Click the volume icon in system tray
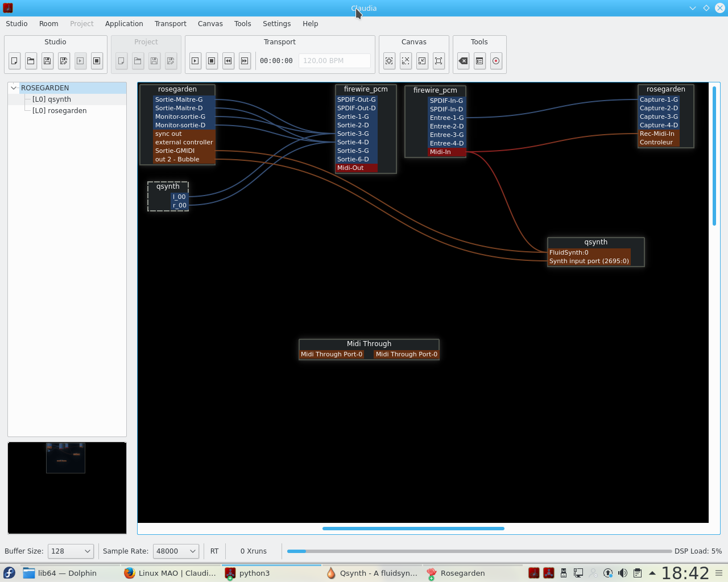 pyautogui.click(x=623, y=573)
